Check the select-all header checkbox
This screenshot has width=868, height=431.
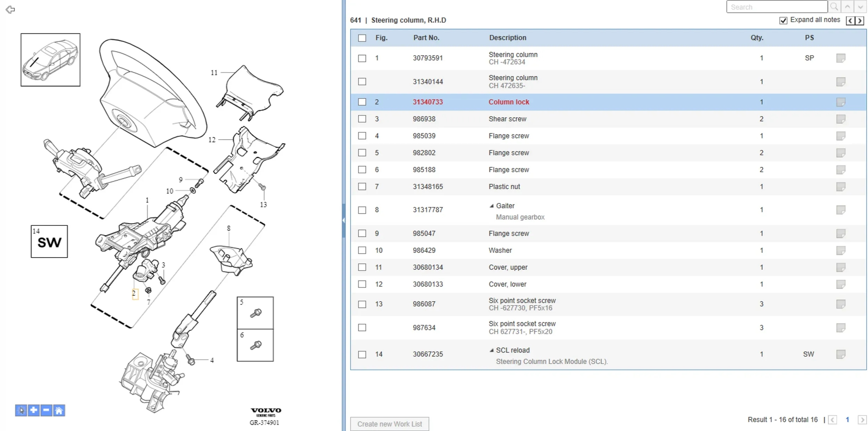point(362,38)
